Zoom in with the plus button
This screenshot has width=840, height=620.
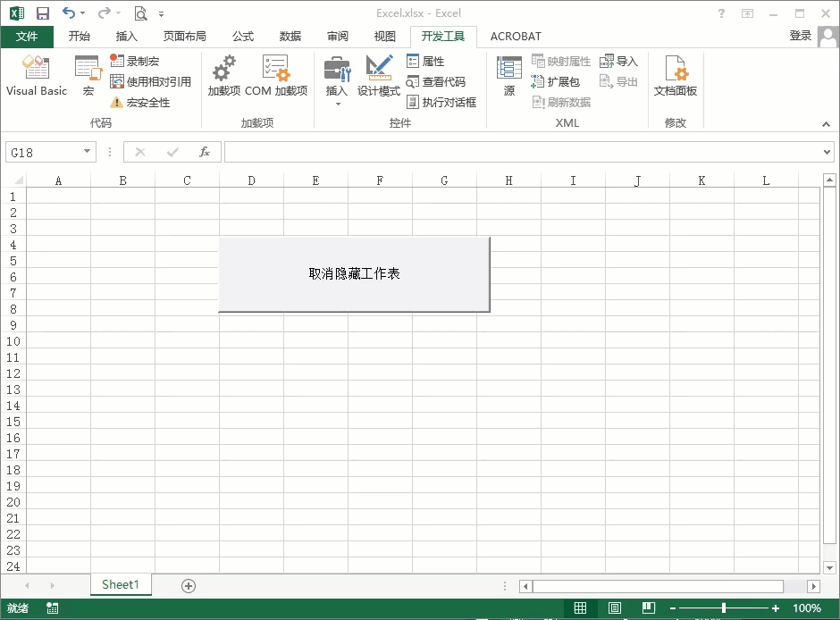click(775, 608)
